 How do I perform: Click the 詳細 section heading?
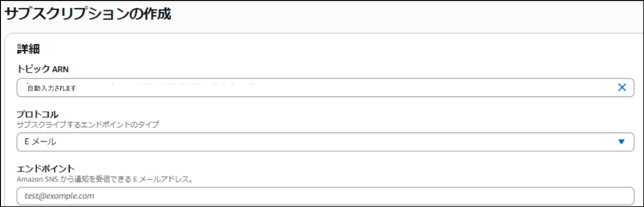tap(27, 48)
